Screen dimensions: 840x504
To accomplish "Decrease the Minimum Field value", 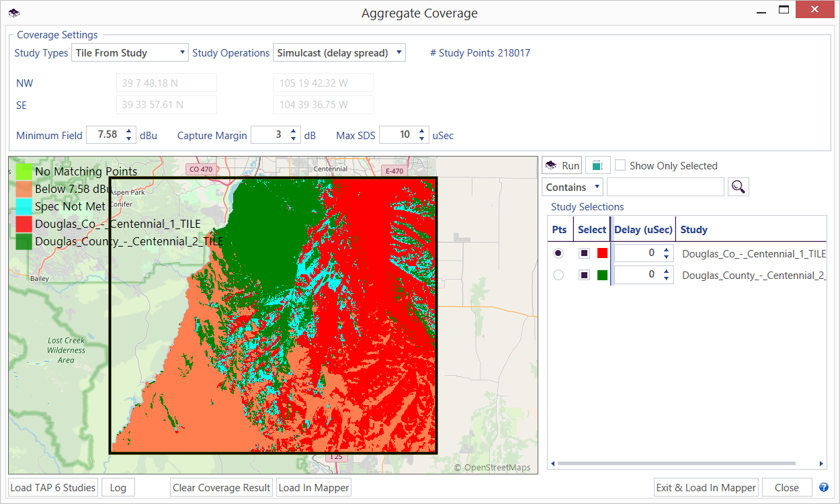I will point(129,139).
